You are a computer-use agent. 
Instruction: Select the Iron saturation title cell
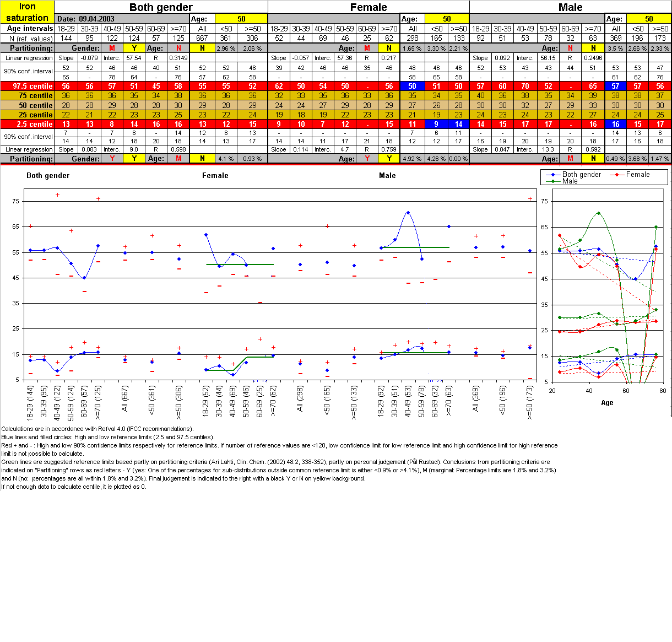tap(28, 12)
